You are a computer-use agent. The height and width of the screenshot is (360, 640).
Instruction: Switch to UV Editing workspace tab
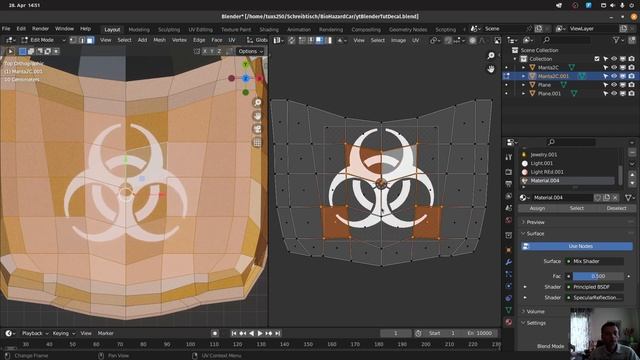[x=200, y=29]
